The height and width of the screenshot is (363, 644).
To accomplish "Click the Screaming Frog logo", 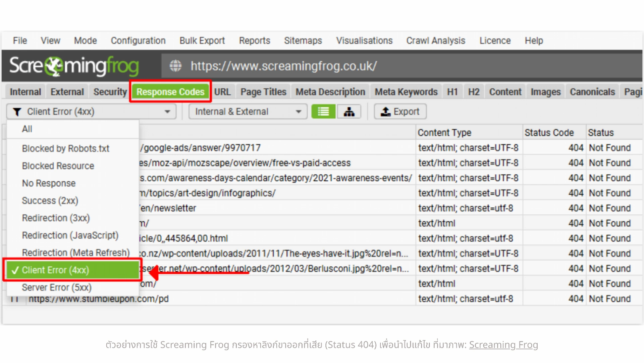I will tap(74, 66).
